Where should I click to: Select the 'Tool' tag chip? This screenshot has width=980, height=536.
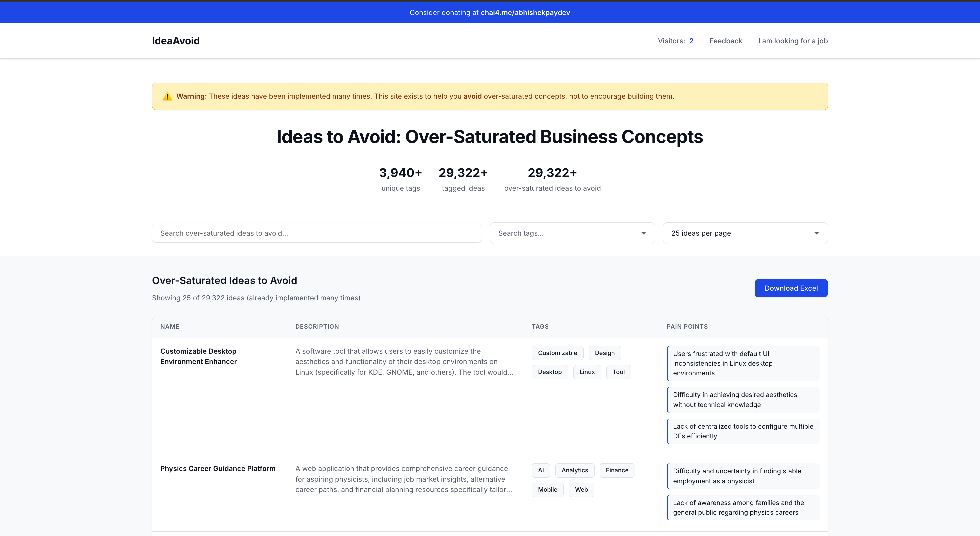[619, 372]
